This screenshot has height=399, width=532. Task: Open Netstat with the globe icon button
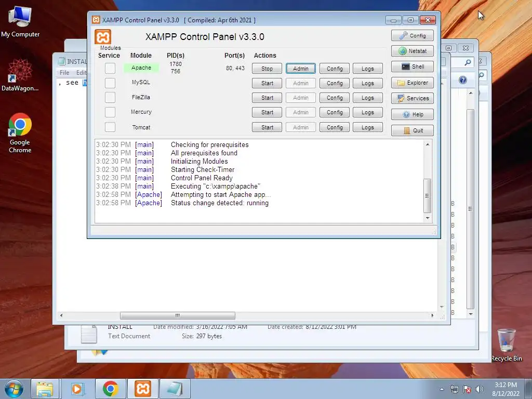pyautogui.click(x=412, y=51)
